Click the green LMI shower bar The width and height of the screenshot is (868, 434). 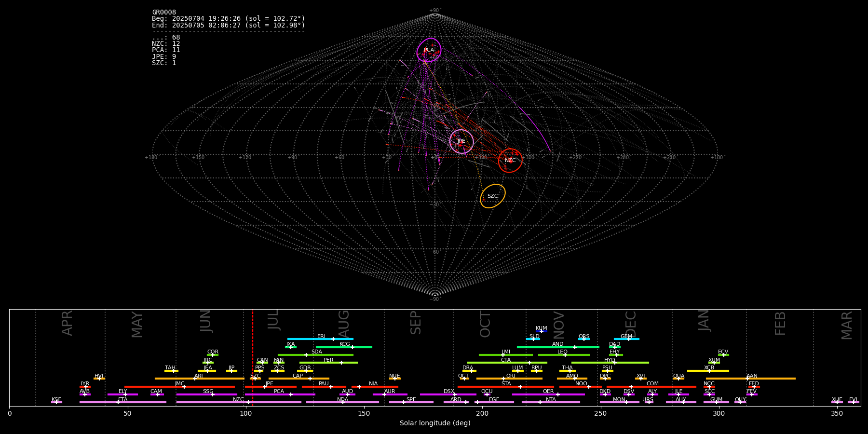coord(506,355)
